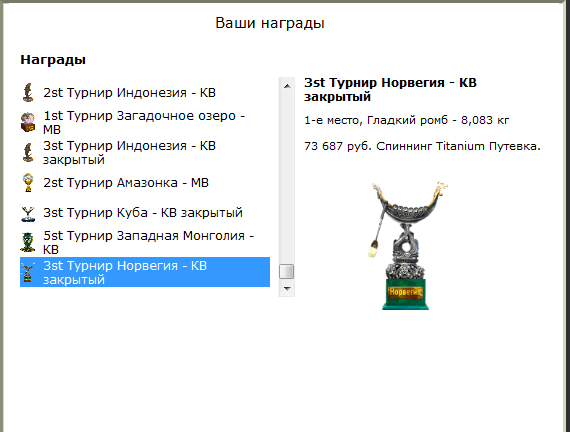
Task: Click the icon next to 1st Турнир Загадочное озеро
Action: coord(28,122)
